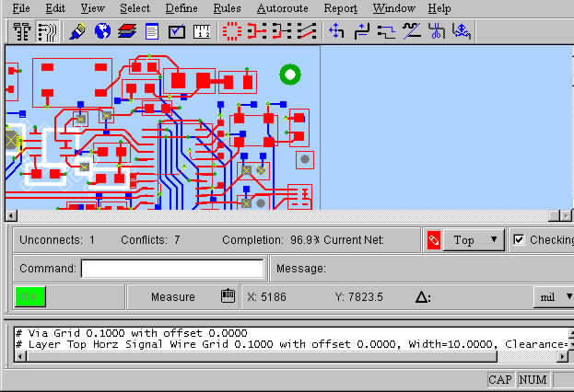Select the edit route tool icon

[x=362, y=31]
